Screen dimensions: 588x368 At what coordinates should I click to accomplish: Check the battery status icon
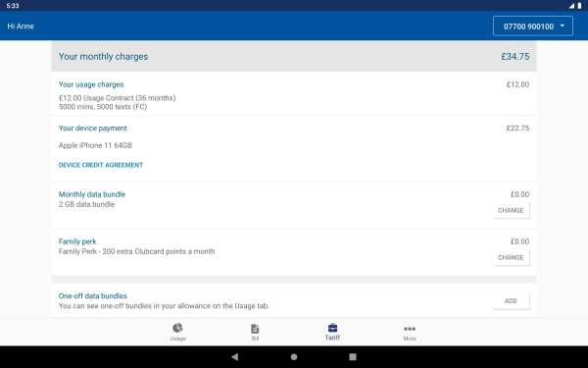(579, 6)
